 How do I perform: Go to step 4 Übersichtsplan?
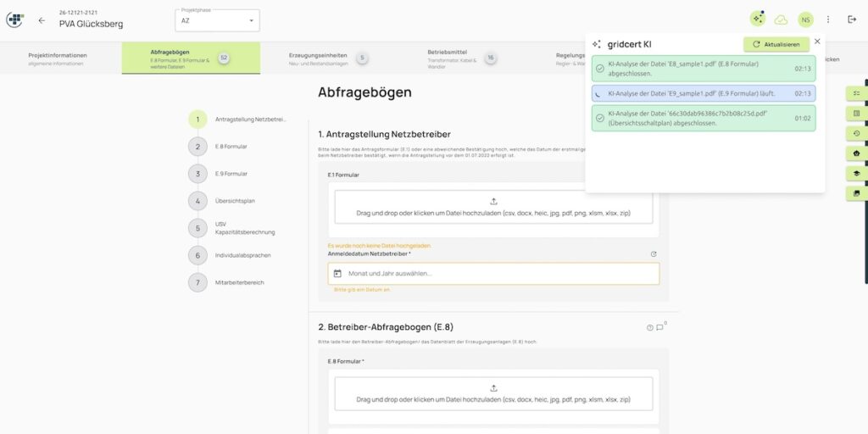point(222,201)
